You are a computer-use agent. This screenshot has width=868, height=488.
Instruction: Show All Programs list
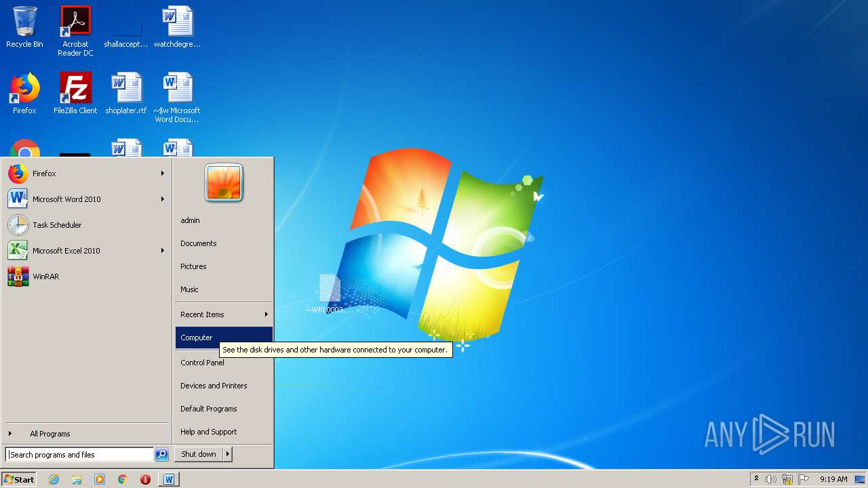coord(85,434)
